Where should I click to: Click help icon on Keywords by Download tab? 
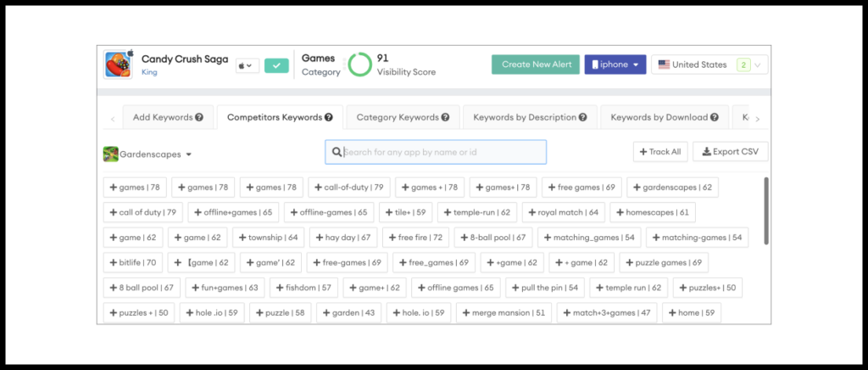click(715, 118)
